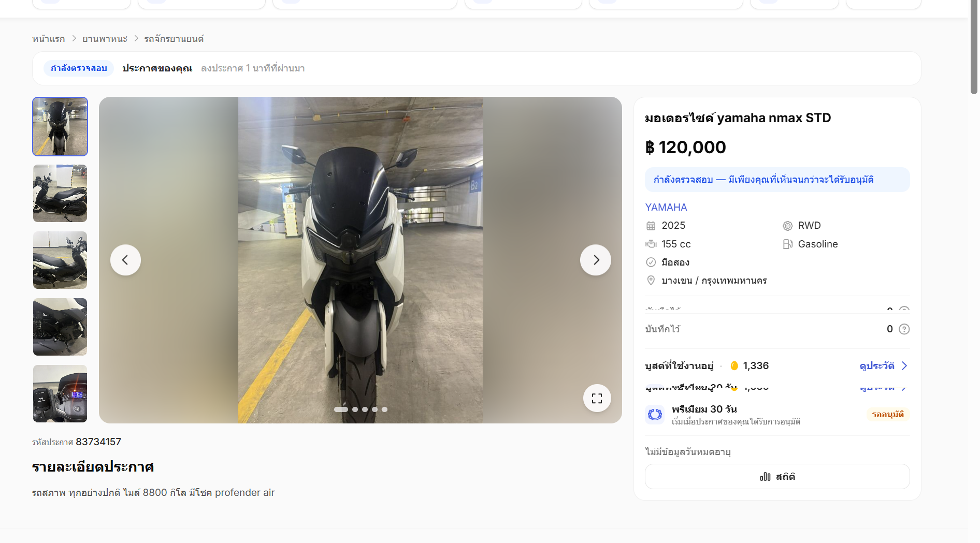Click the รายละเอียดประกาศ heading
The image size is (980, 543).
(x=93, y=467)
